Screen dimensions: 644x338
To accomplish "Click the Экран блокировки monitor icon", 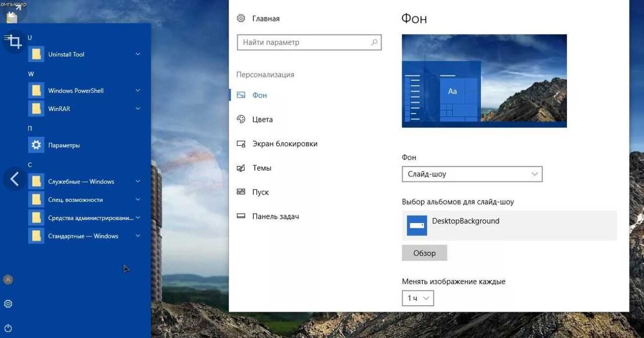I will click(241, 144).
